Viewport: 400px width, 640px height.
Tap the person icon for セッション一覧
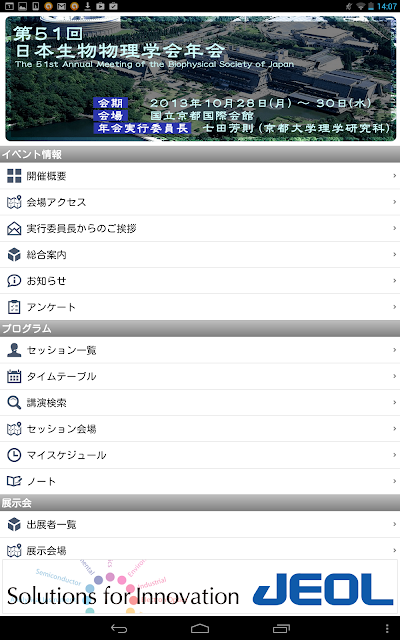14,350
